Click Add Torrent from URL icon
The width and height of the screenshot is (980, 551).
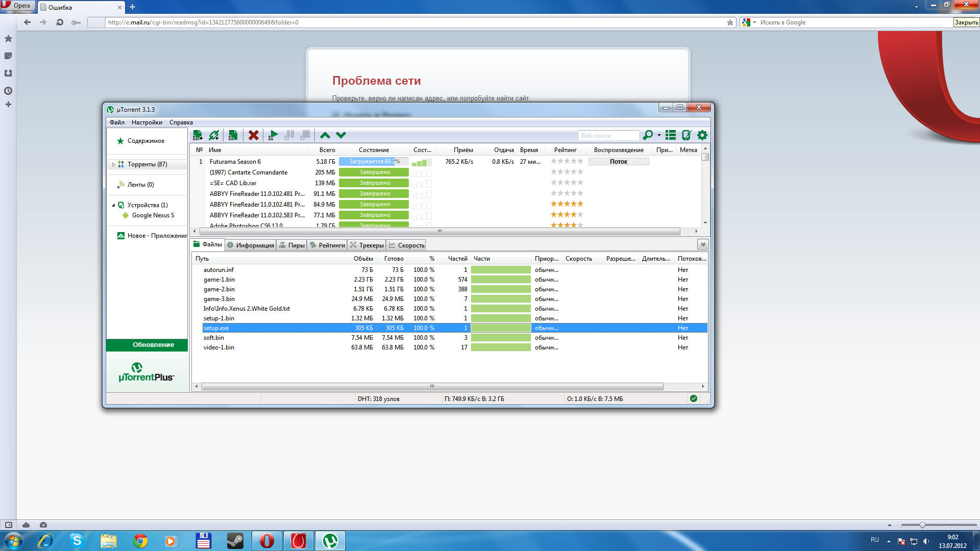214,135
